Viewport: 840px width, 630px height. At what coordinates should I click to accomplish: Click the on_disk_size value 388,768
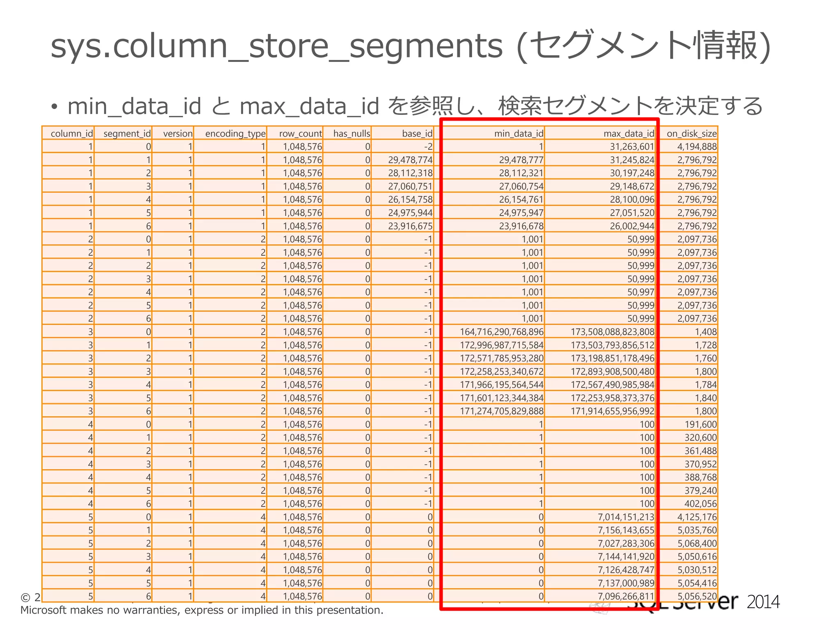tap(701, 477)
